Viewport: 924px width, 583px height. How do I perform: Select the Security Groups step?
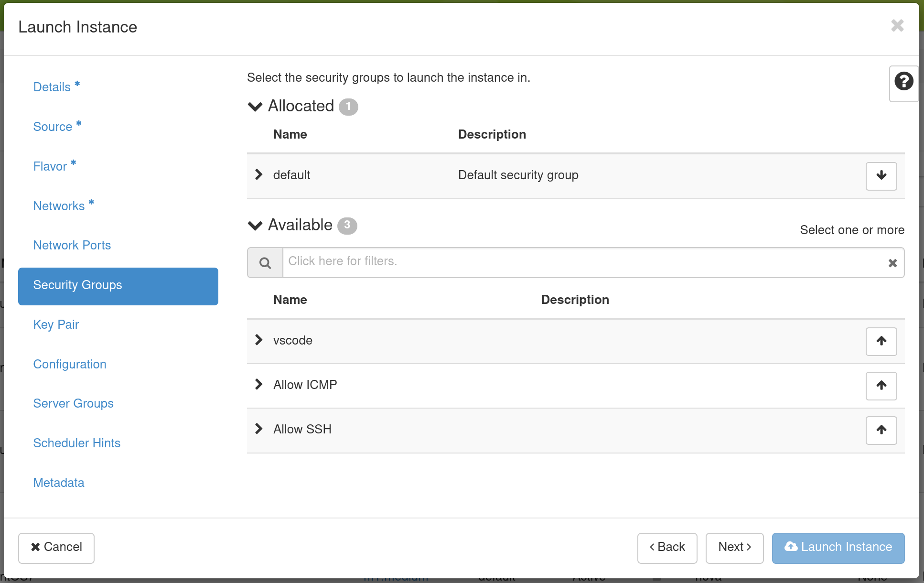118,286
